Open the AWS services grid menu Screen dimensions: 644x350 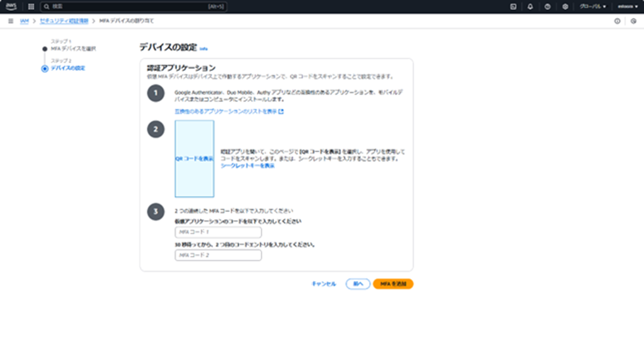[x=31, y=6]
